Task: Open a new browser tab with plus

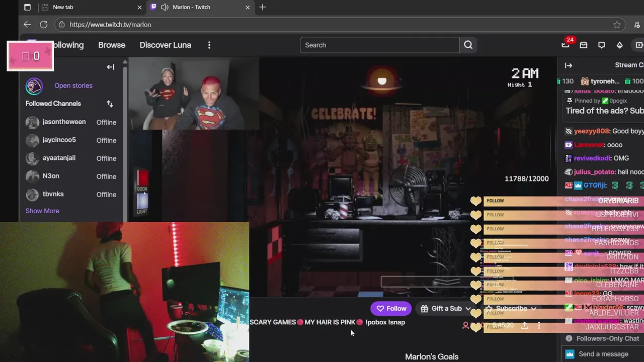Action: (x=263, y=7)
